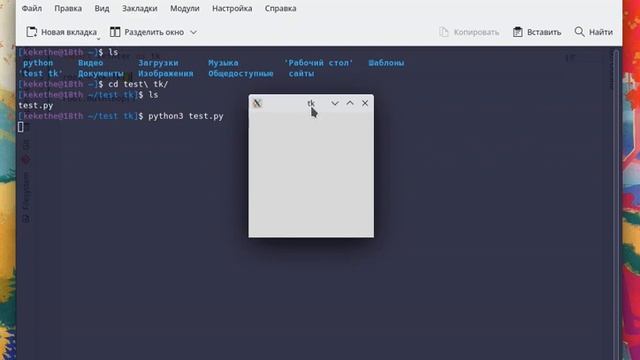Open the Настройка menu
This screenshot has height=360, width=640.
pos(232,8)
